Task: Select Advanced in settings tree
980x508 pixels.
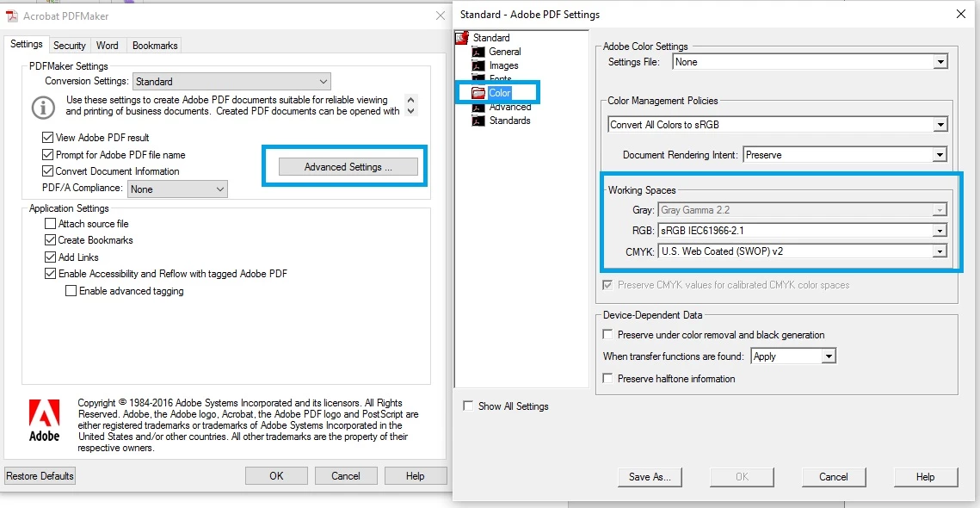Action: [x=510, y=107]
